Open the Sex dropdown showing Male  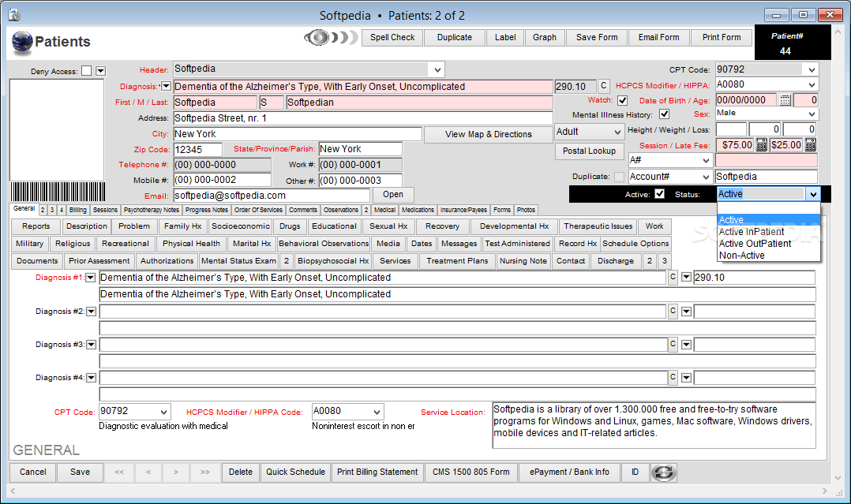(x=812, y=114)
